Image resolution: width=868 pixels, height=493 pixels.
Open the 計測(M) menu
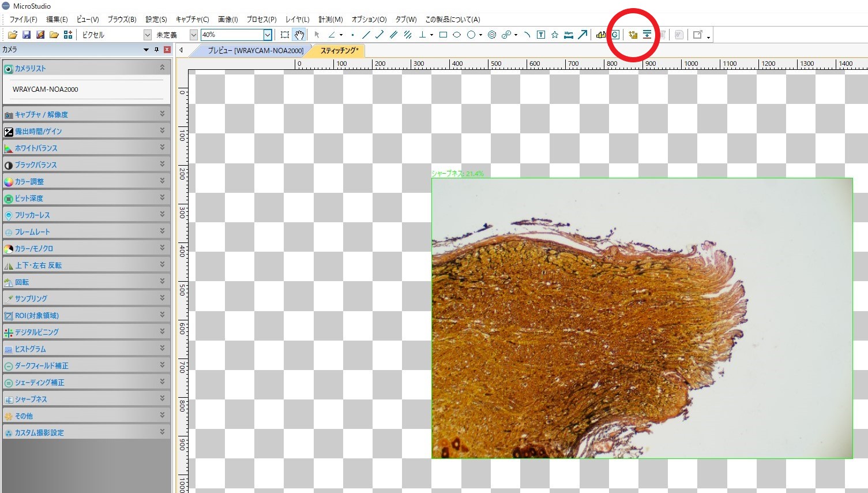pos(330,19)
